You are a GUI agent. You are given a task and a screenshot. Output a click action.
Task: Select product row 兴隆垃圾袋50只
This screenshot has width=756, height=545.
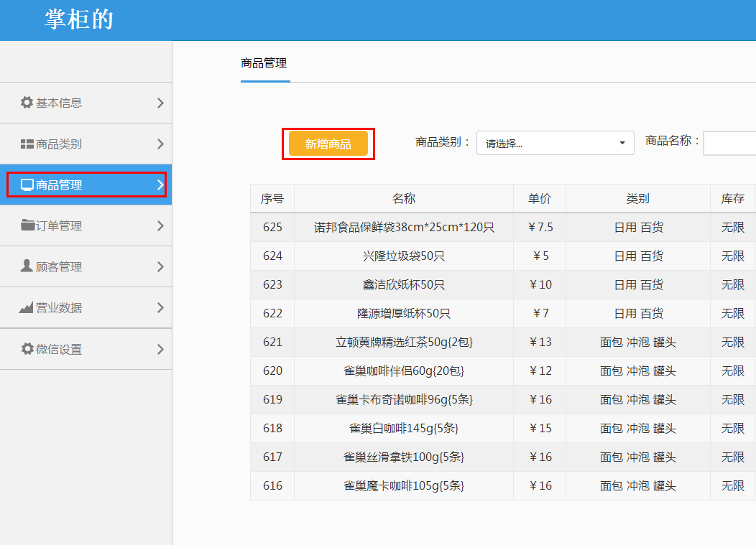click(403, 256)
